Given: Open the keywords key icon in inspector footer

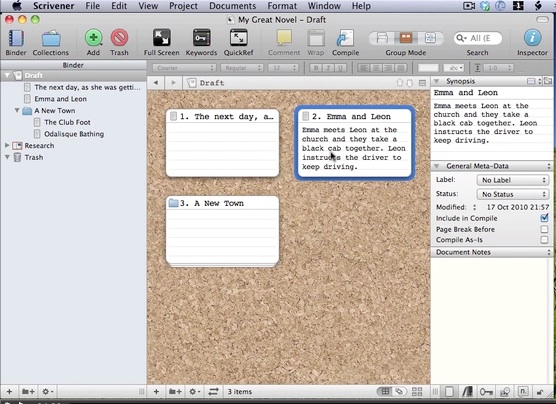Looking at the screenshot, I should tap(486, 392).
